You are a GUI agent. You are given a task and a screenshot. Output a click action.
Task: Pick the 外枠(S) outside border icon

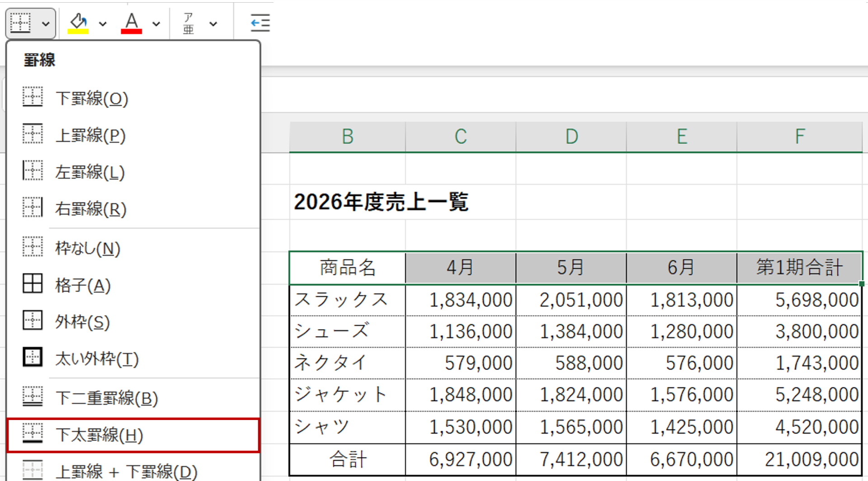(33, 321)
